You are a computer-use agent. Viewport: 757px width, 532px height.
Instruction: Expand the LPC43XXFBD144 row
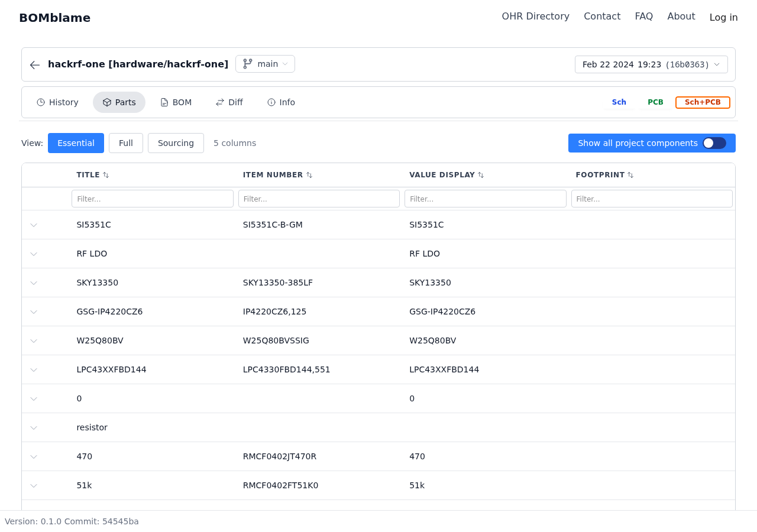tap(34, 370)
